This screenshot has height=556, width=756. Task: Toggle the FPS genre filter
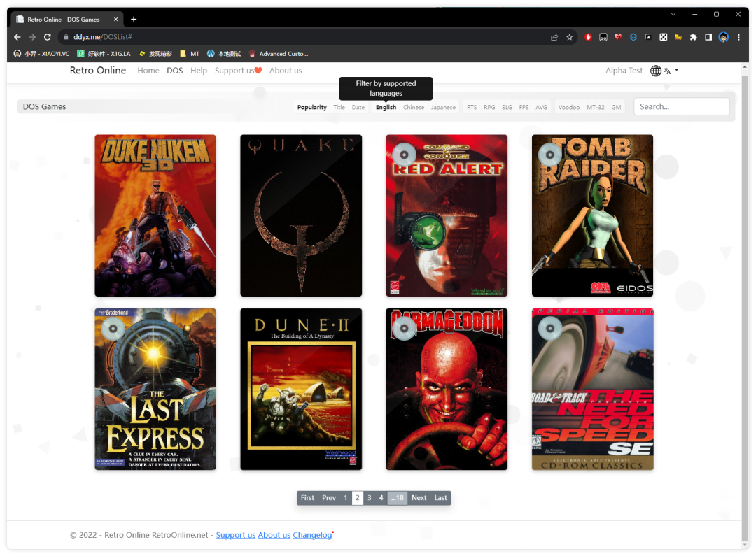[x=524, y=108]
